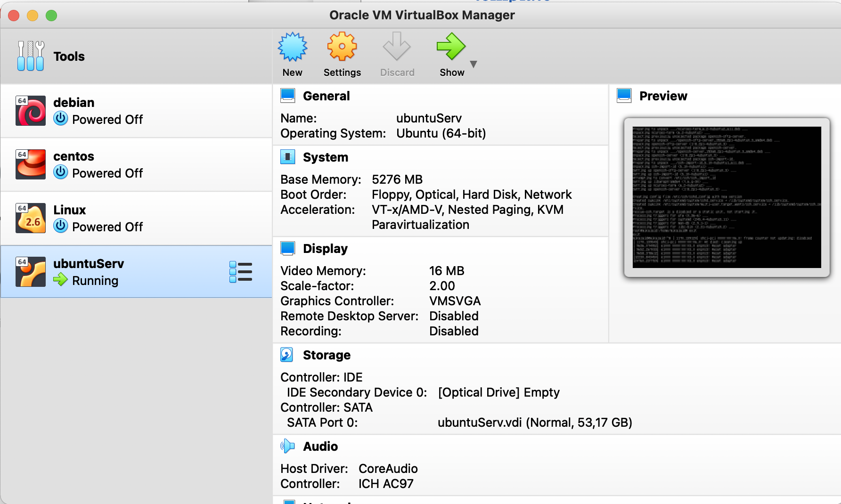
Task: Click the General section monitor icon
Action: pos(288,96)
